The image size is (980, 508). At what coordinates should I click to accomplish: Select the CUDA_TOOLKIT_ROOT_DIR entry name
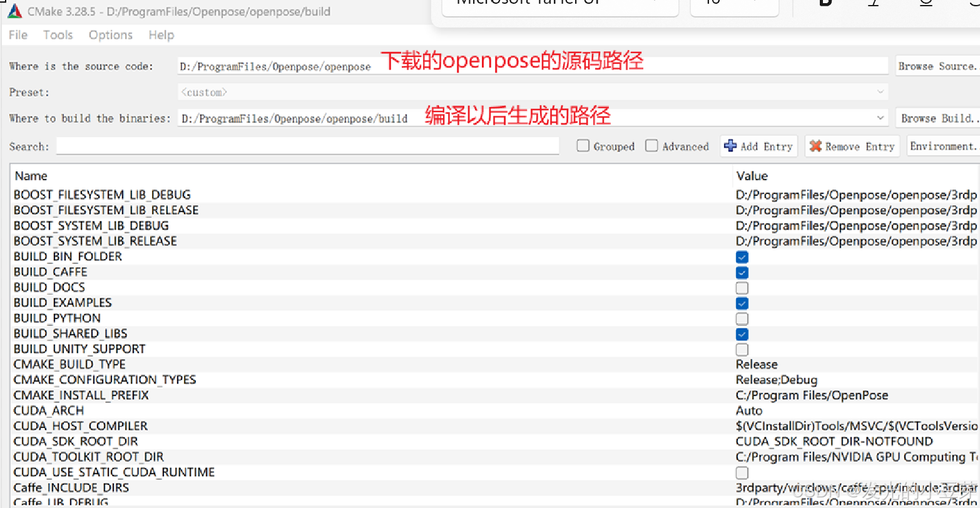point(89,457)
